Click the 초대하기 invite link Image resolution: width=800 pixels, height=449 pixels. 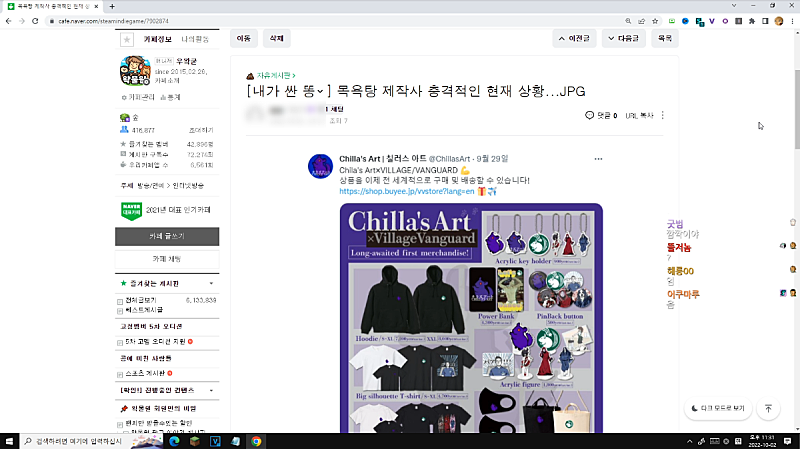point(201,130)
